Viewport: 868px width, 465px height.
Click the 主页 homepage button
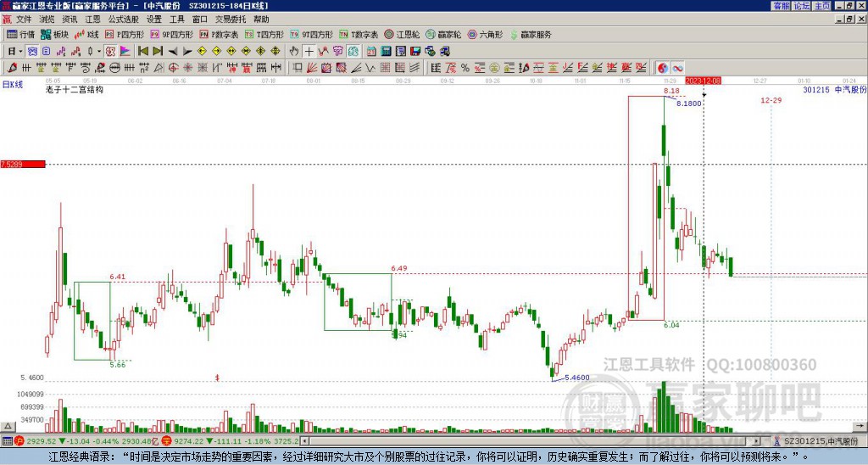click(x=822, y=6)
